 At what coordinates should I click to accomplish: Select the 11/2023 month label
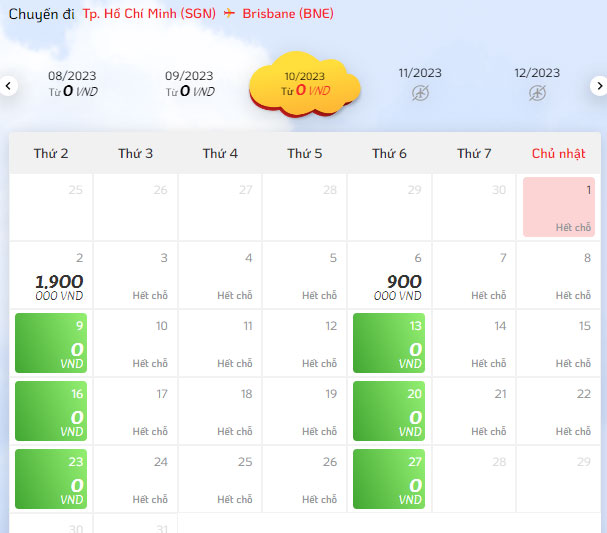click(x=420, y=73)
